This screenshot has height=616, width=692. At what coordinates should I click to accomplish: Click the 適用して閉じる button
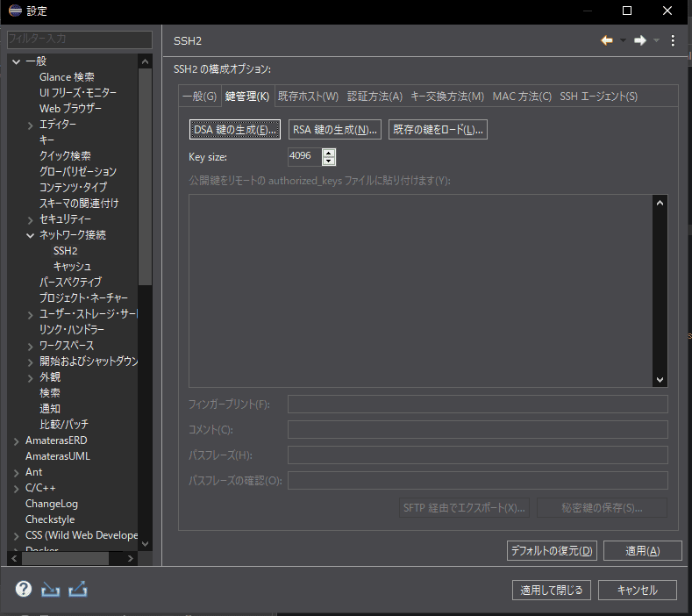click(x=552, y=590)
